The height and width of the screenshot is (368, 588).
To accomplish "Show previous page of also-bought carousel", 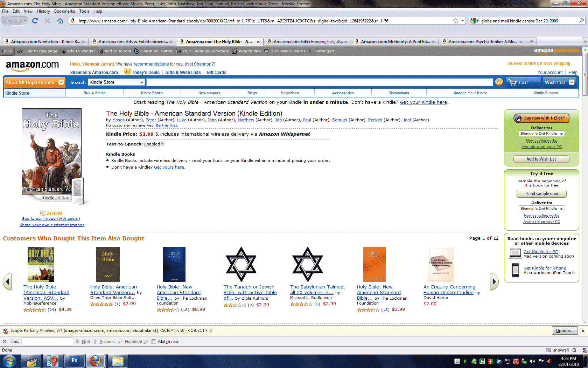I will coord(7,281).
